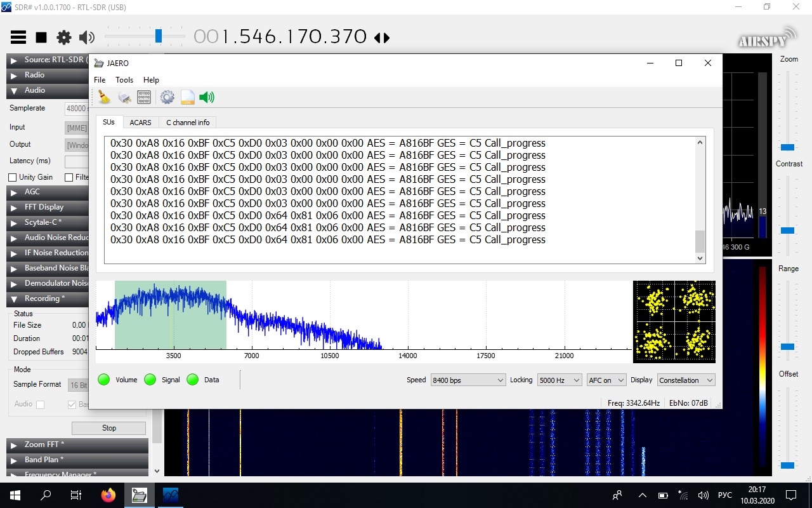Open Firefox from the Windows taskbar
Viewport: 812px width, 508px height.
[108, 495]
